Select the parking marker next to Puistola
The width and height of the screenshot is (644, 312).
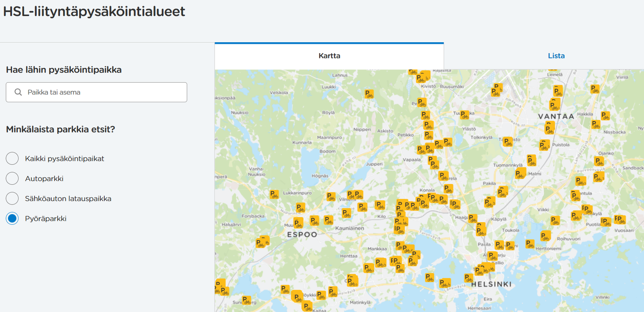click(544, 145)
